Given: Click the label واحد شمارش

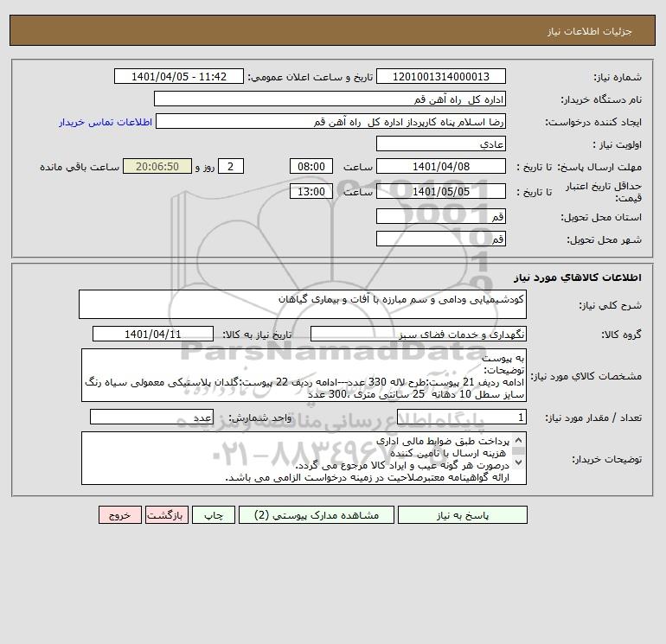Looking at the screenshot, I should point(259,418).
